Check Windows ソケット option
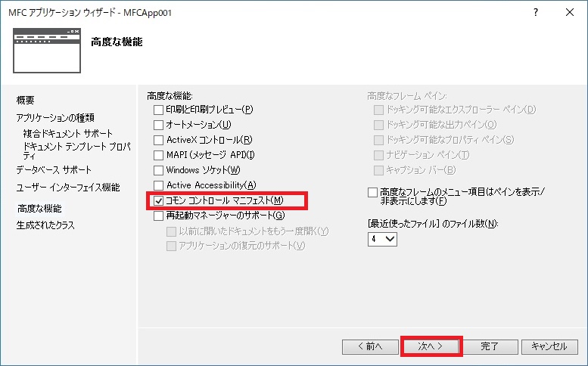The image size is (588, 366). pyautogui.click(x=159, y=170)
